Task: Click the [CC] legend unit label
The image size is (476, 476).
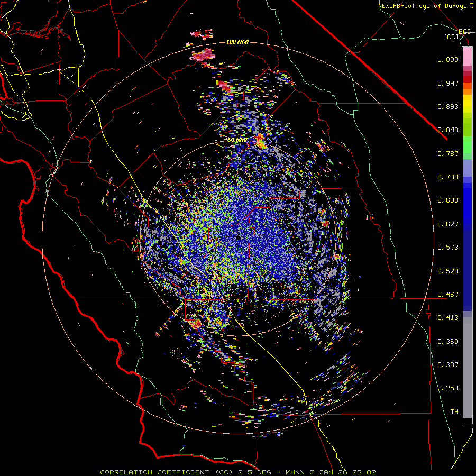Action: coord(452,36)
